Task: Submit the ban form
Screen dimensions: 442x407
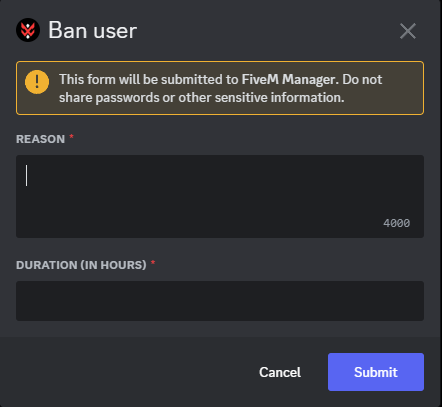Action: click(376, 372)
